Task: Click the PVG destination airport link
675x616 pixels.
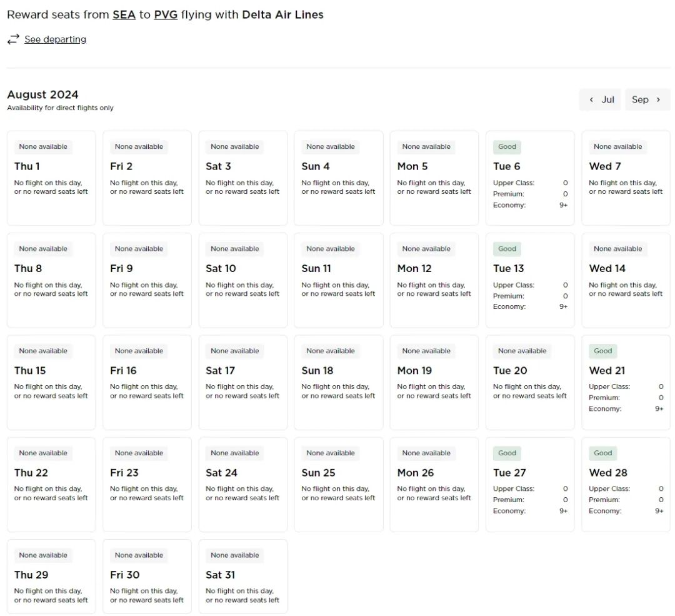Action: [x=166, y=14]
